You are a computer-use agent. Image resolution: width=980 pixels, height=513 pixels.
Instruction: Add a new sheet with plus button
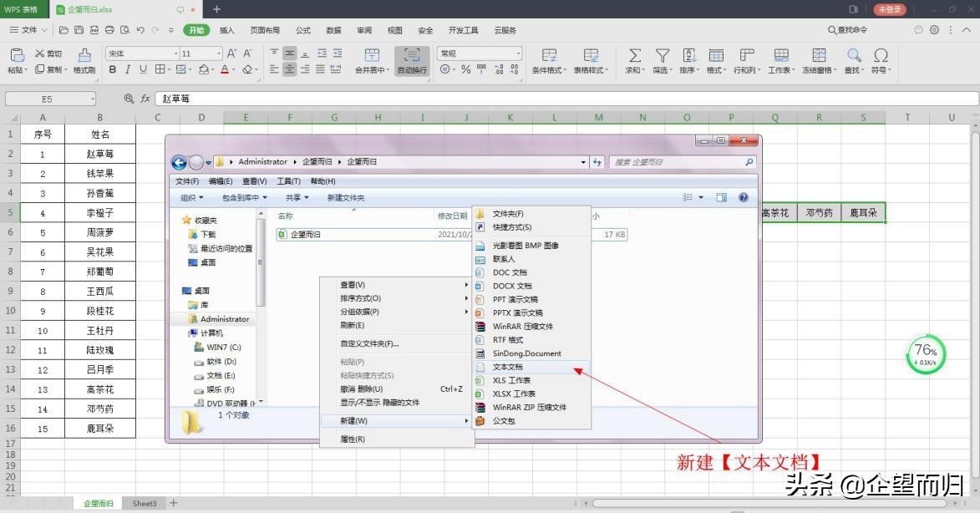[174, 503]
